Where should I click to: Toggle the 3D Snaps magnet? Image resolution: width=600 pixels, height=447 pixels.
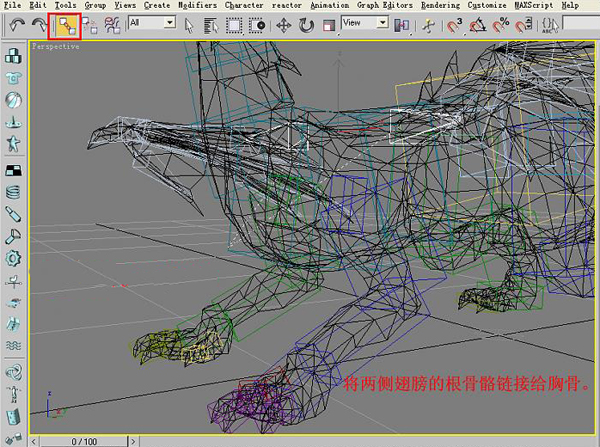(x=455, y=26)
